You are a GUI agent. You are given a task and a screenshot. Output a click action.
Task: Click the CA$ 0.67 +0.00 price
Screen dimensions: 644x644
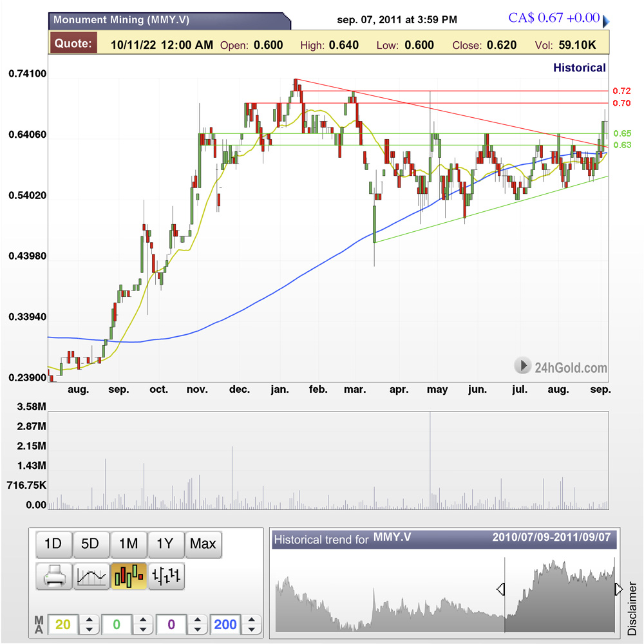[x=554, y=17]
